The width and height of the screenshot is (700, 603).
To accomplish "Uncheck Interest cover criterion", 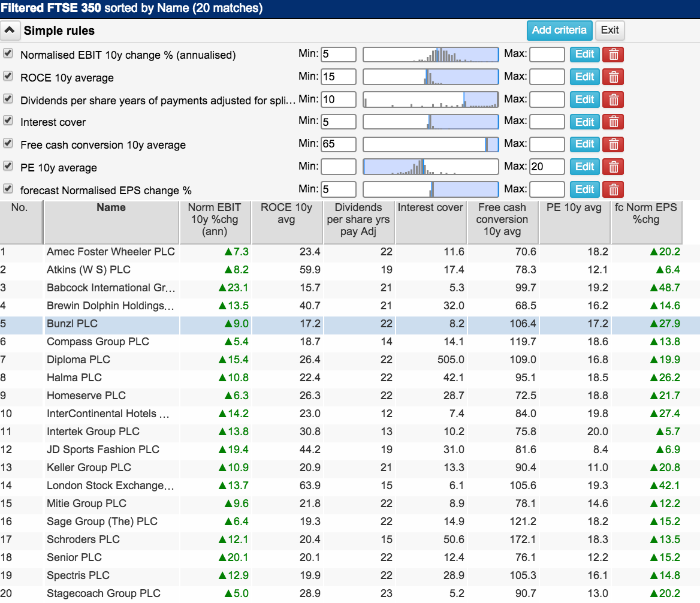I will pos(8,120).
